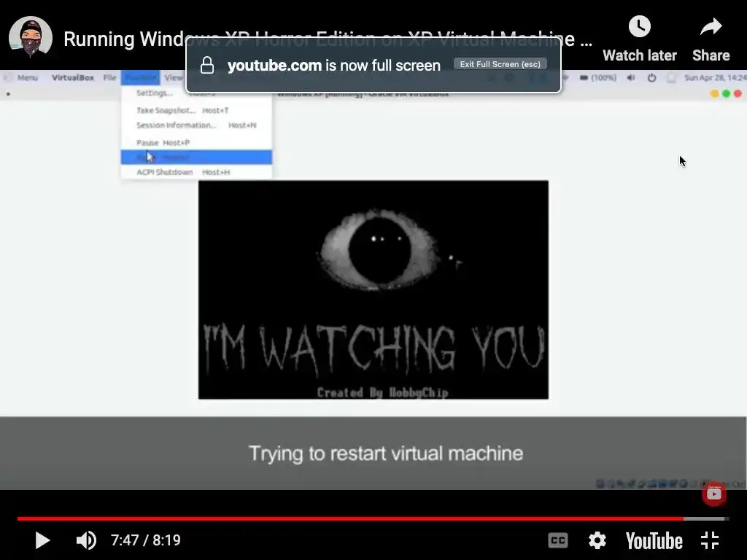The image size is (747, 560).
Task: Open the channel avatar
Action: click(x=31, y=38)
